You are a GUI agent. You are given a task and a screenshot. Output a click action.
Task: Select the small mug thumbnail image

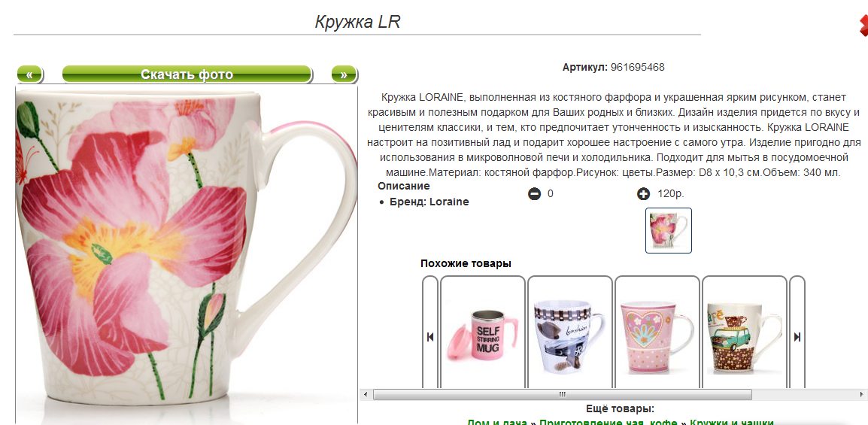pyautogui.click(x=669, y=231)
